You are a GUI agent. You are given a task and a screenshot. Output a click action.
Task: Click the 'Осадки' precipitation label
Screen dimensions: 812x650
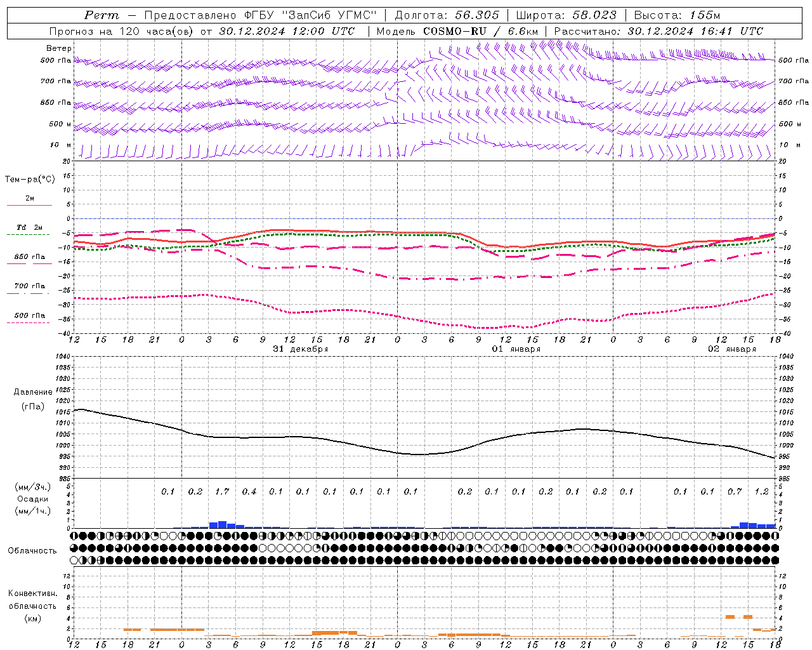tap(33, 499)
